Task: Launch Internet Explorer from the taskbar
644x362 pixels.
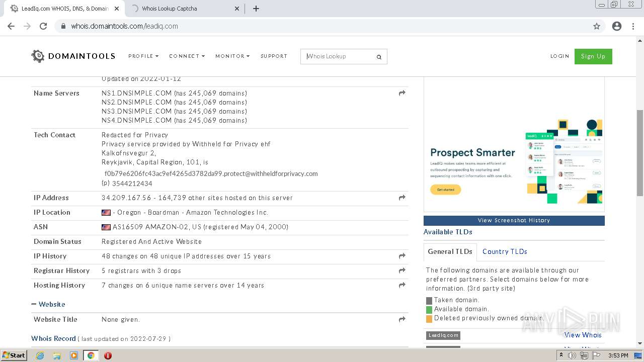Action: point(40,355)
